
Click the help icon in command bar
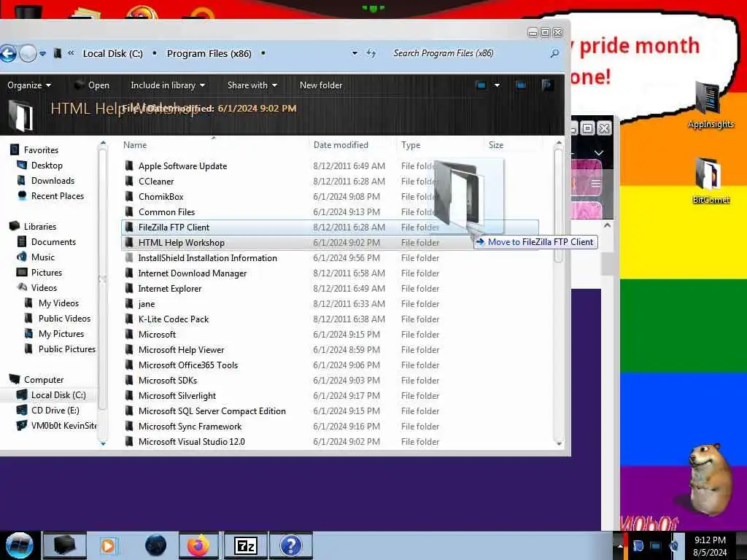[547, 85]
